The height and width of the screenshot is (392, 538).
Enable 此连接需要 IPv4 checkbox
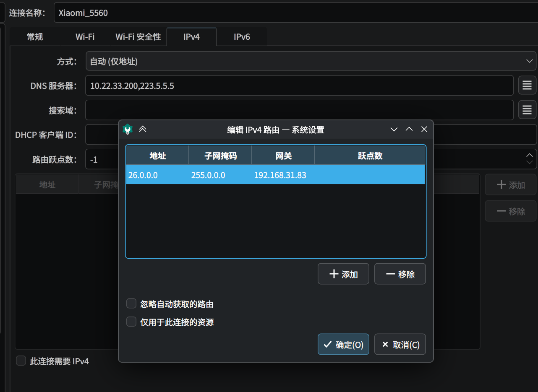(21, 361)
